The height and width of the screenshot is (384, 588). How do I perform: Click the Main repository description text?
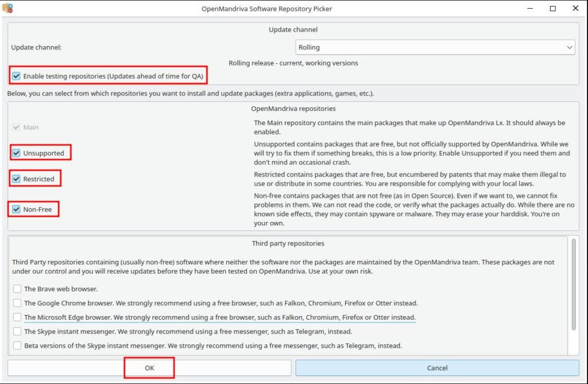tap(409, 127)
